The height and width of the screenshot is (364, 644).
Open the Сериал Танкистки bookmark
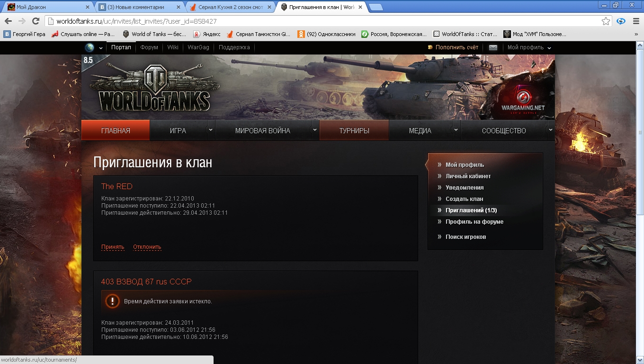[x=259, y=34]
